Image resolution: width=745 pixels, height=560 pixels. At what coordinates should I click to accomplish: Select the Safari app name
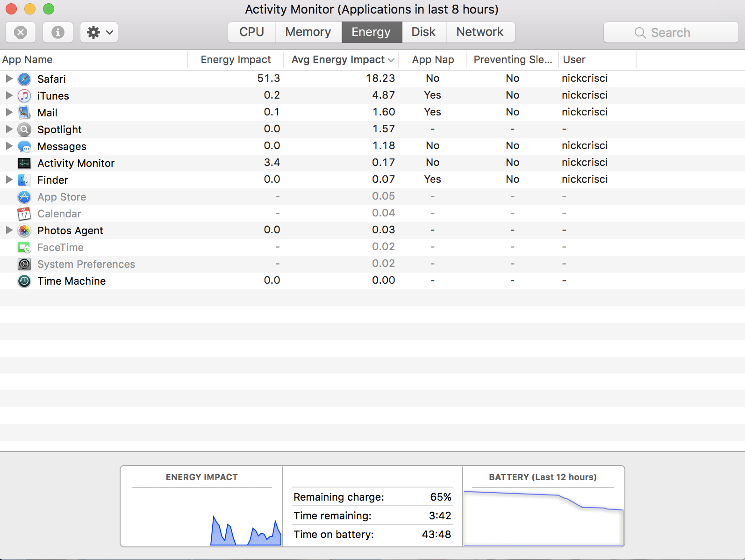point(51,79)
